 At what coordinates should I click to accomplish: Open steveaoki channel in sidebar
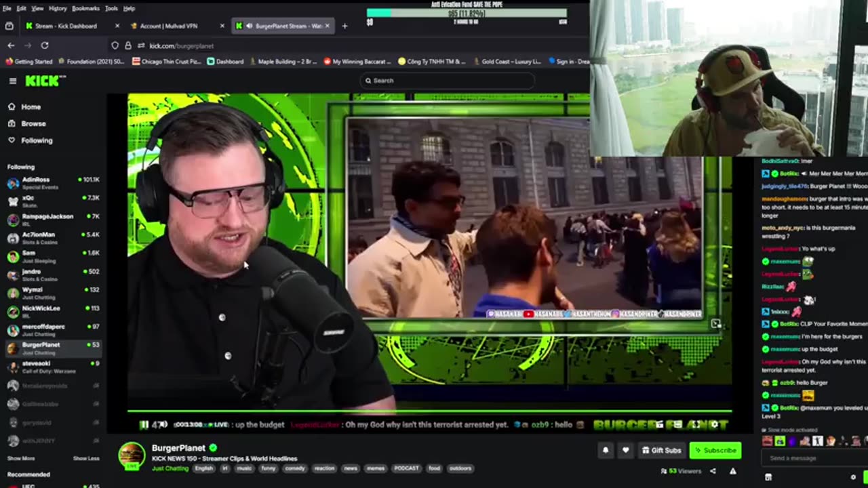53,366
